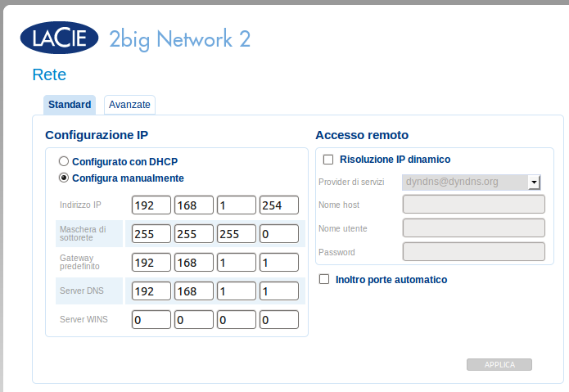Click second octet of Server WINS
Screen dimensions: 569x392
coord(194,320)
